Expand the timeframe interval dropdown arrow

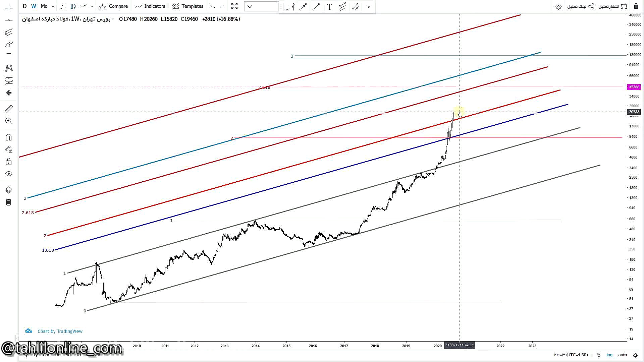53,6
